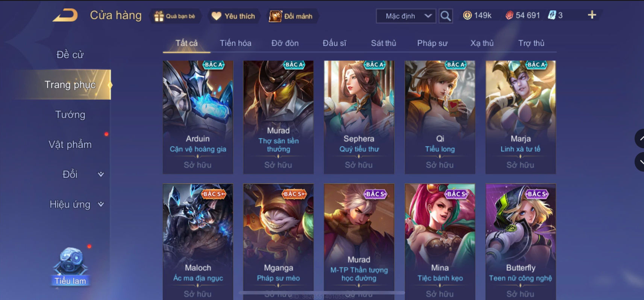Image resolution: width=644 pixels, height=300 pixels.
Task: Open Vật phẩm sidebar menu
Action: (70, 145)
